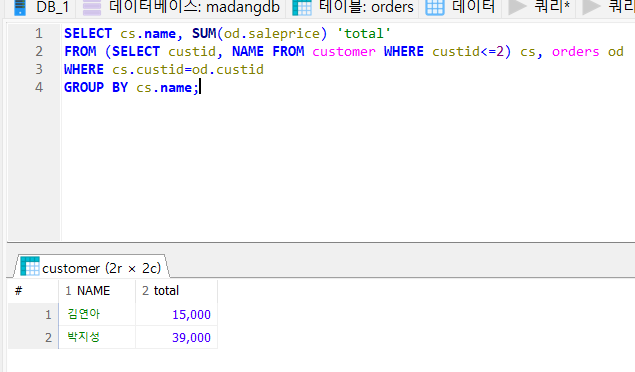Image resolution: width=635 pixels, height=372 pixels.
Task: Switch to the 데이터 tab
Action: tap(460, 7)
